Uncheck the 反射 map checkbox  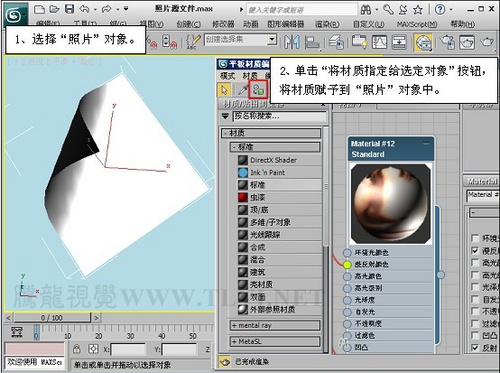point(475,348)
